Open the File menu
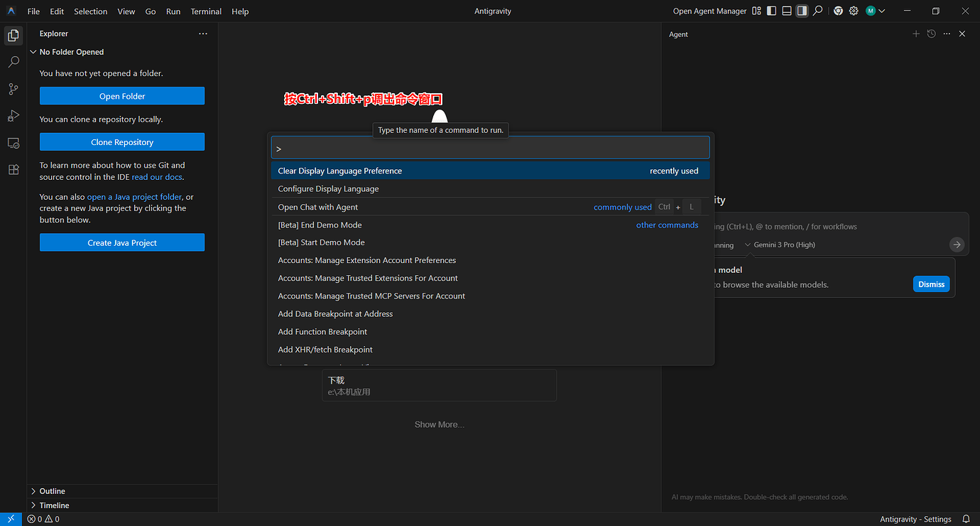This screenshot has height=526, width=980. pos(33,11)
